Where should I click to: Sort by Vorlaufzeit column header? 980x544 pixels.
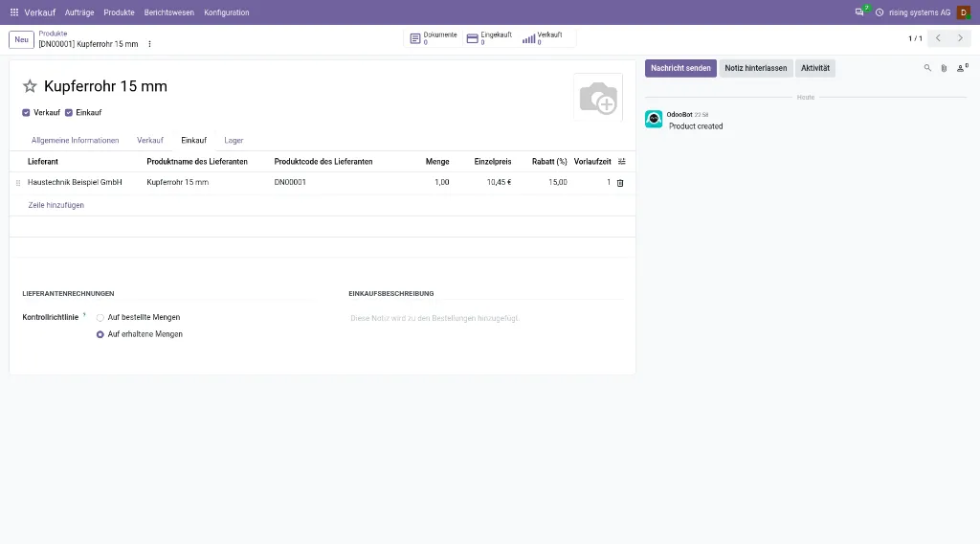coord(591,162)
